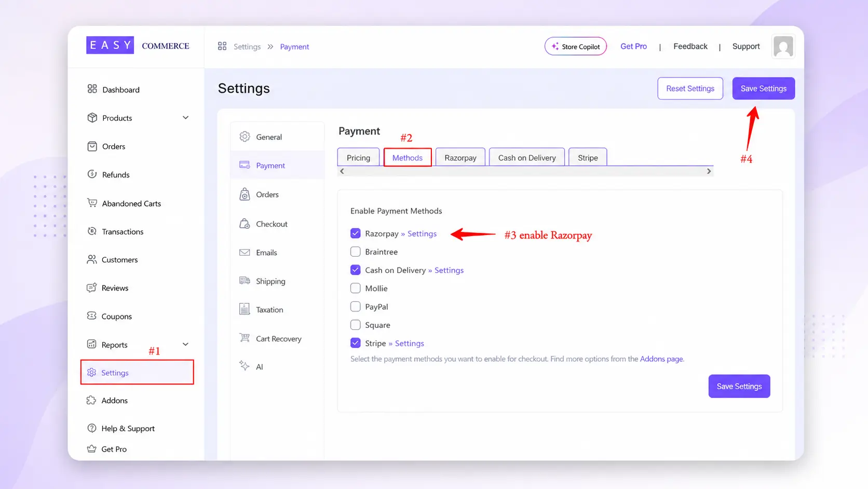The height and width of the screenshot is (489, 868).
Task: Click the Products box icon
Action: (x=92, y=117)
